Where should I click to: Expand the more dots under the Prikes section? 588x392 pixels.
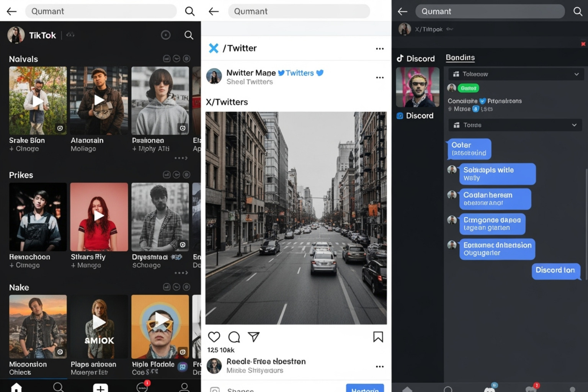coord(181,273)
